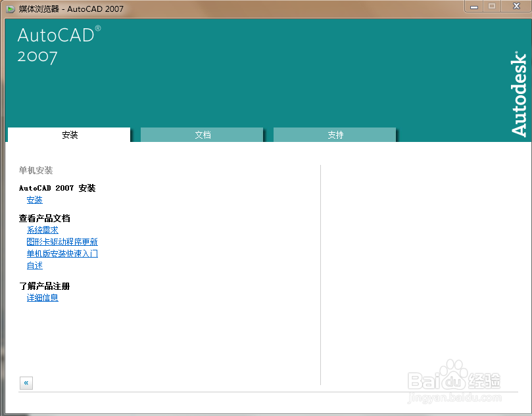Open the 详细信息 registration link
The image size is (532, 416).
tap(42, 298)
